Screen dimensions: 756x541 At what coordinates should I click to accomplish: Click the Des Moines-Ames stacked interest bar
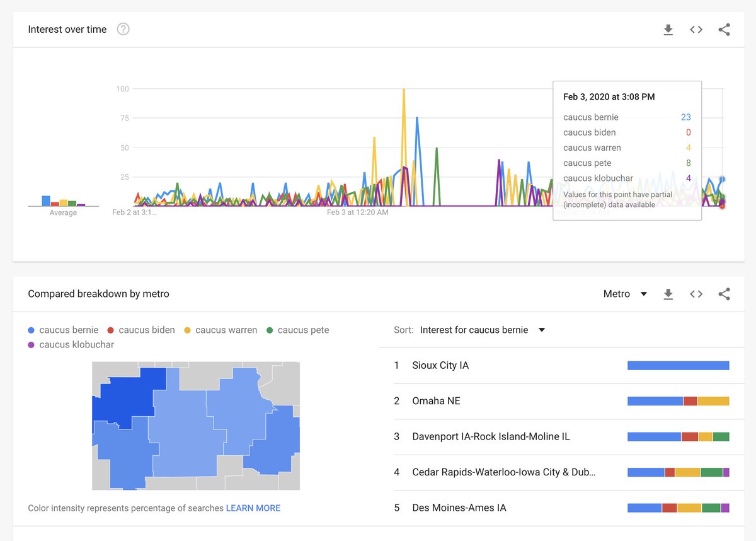point(679,508)
